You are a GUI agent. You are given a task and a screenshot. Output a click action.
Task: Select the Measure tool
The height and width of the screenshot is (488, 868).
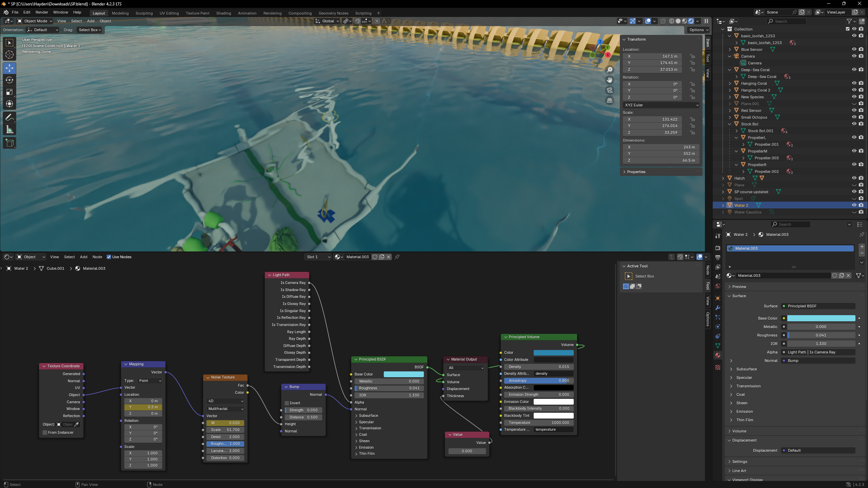(x=9, y=129)
